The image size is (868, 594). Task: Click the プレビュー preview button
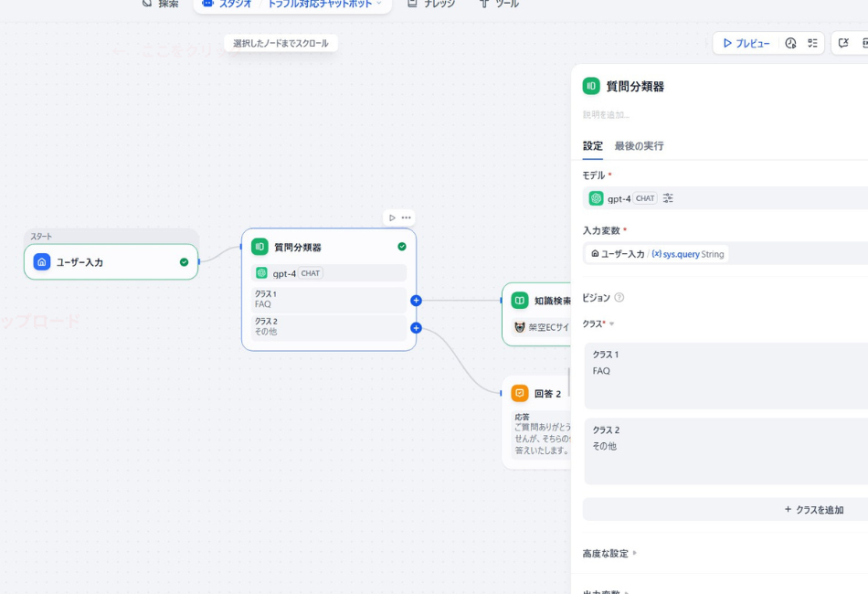pos(746,43)
